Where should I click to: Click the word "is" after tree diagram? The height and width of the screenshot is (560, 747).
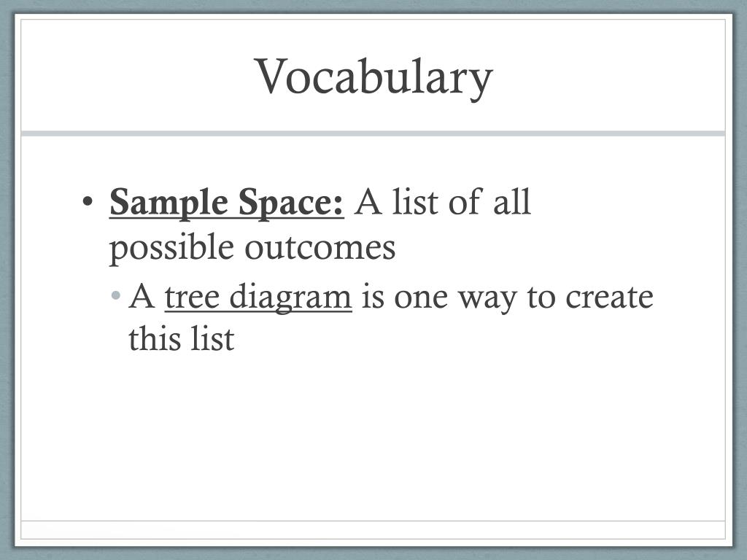373,296
